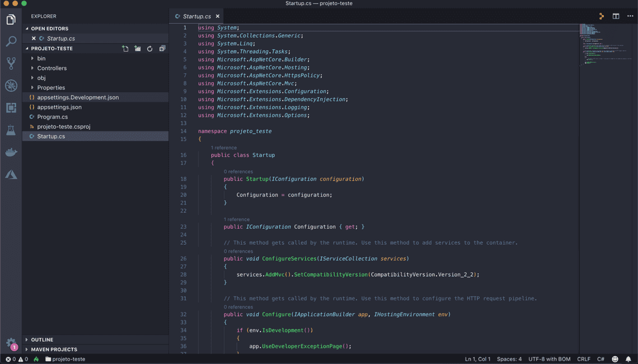
Task: Open the Extensions view
Action: point(10,108)
